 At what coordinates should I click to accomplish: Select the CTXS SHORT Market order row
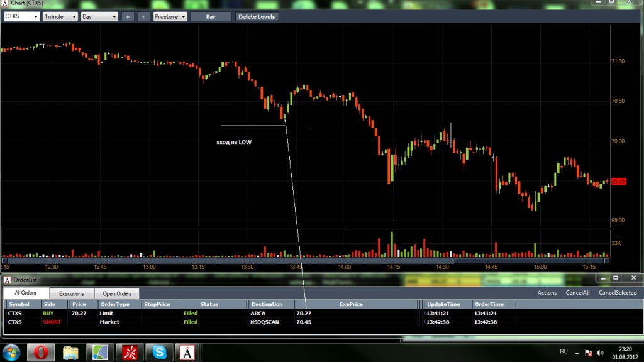point(189,322)
